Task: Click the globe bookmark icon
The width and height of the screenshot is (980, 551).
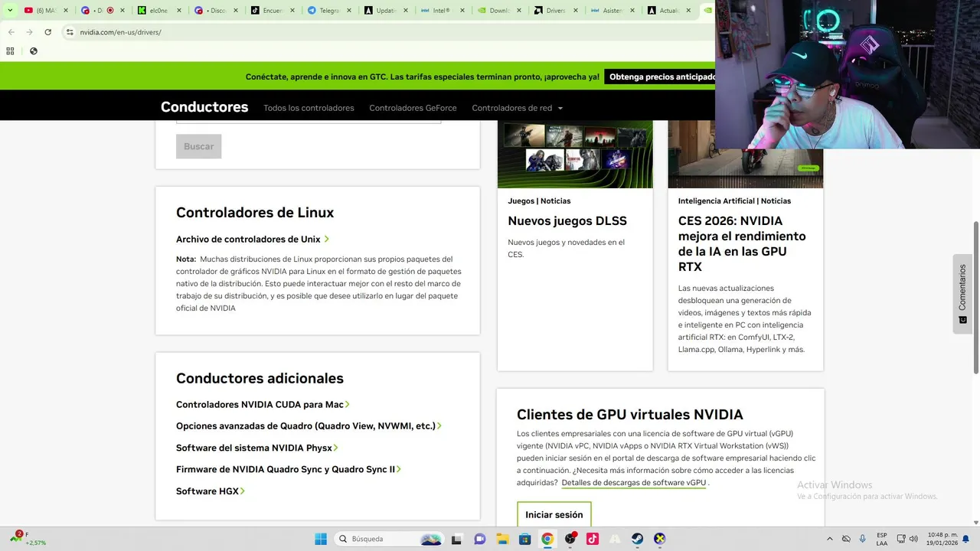Action: pyautogui.click(x=33, y=51)
